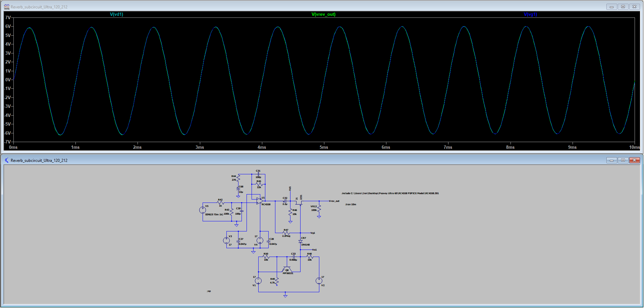This screenshot has height=308, width=644.
Task: Click the .tran 10m directive text
Action: click(x=351, y=204)
